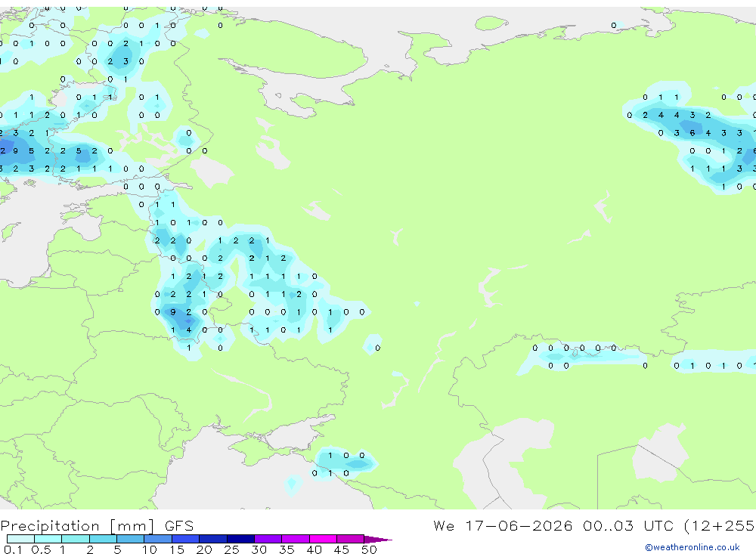
Task: Click the 35 legend scale label
Action: coord(287,549)
